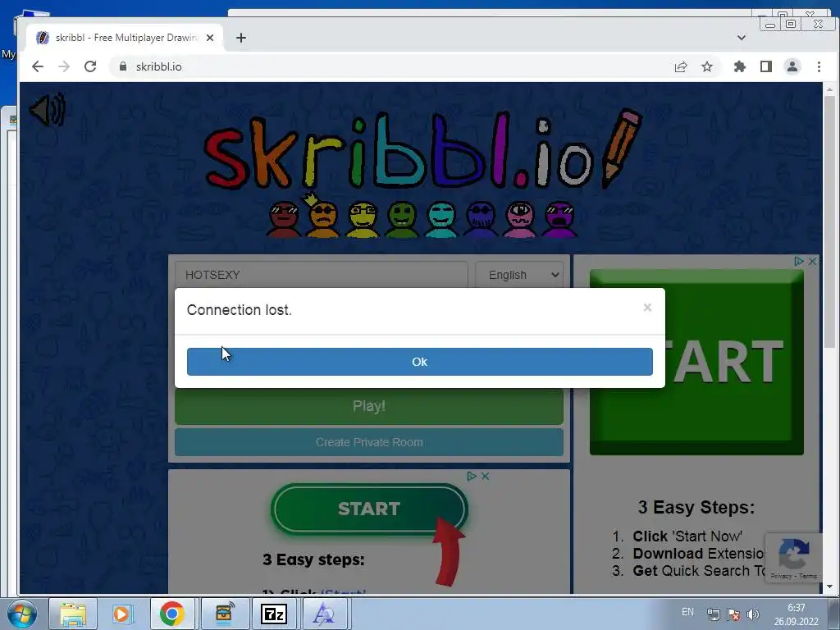The width and height of the screenshot is (840, 630).
Task: Click the big green START ad
Action: click(x=696, y=362)
